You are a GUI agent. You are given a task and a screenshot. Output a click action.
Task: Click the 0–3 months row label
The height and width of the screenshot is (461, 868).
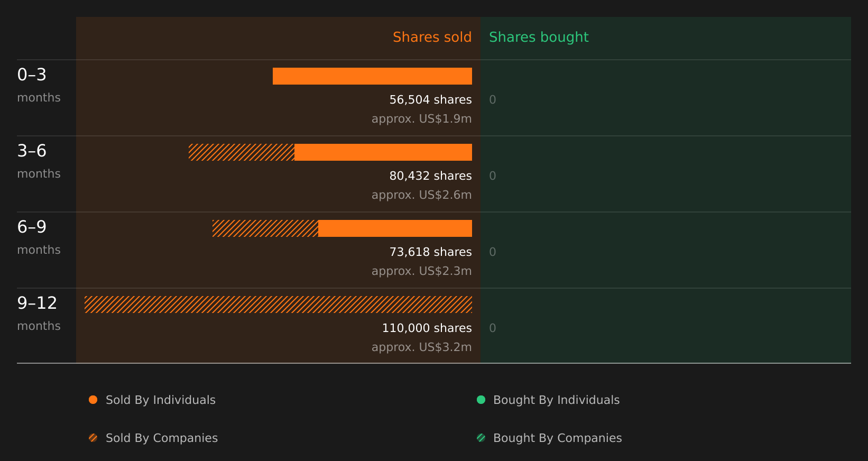[x=39, y=85]
